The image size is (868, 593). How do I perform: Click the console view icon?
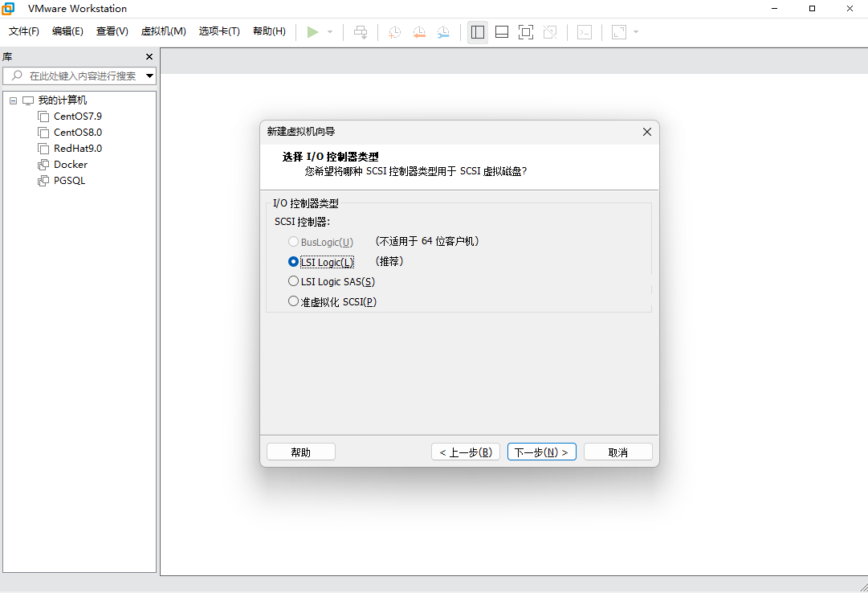[x=585, y=32]
